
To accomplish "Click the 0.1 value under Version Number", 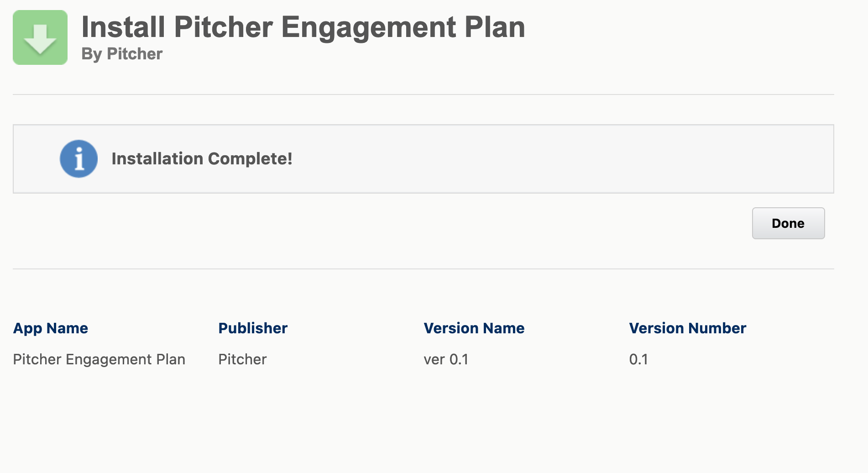I will coord(638,359).
